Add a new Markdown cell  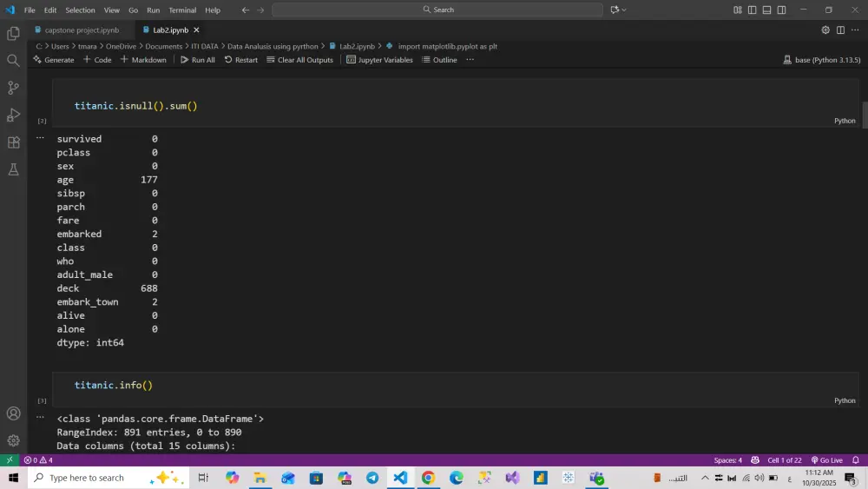pos(143,60)
